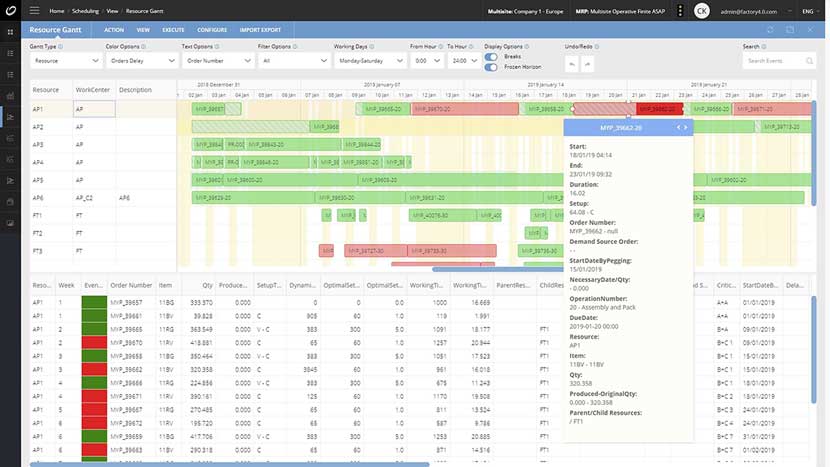This screenshot has width=830, height=467.
Task: Open the active scheduling sidebar icon
Action: [10, 117]
